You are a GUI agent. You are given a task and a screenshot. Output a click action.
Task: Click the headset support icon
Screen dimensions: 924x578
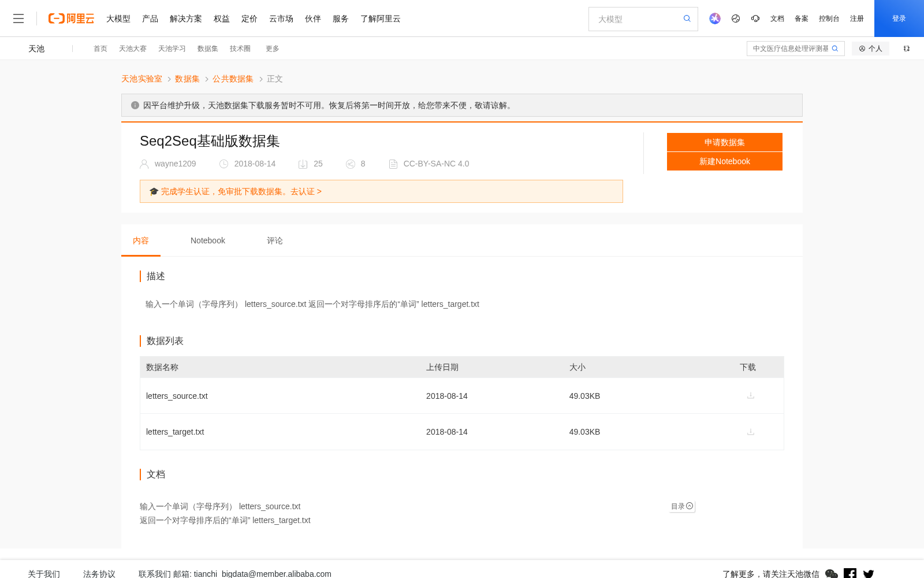(755, 18)
